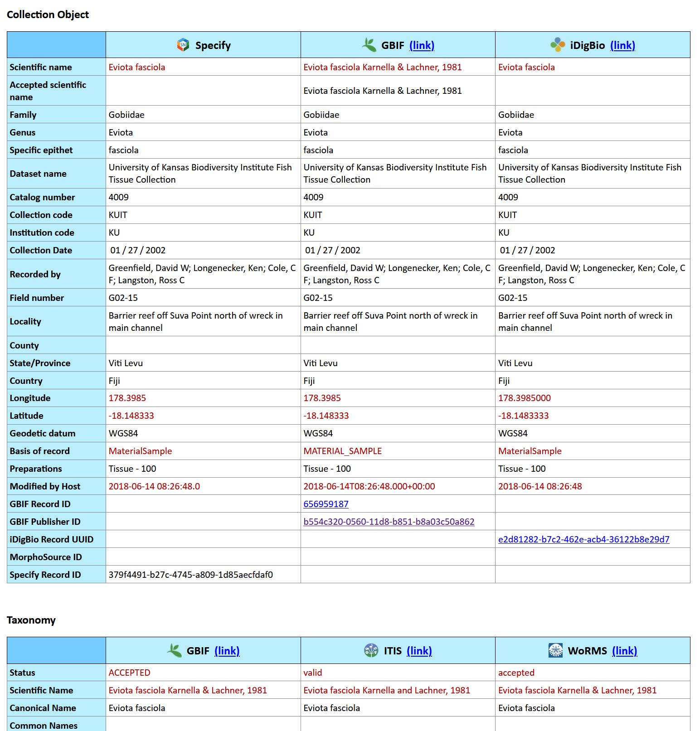Click Specify Modified by Host timestamp

click(x=154, y=486)
